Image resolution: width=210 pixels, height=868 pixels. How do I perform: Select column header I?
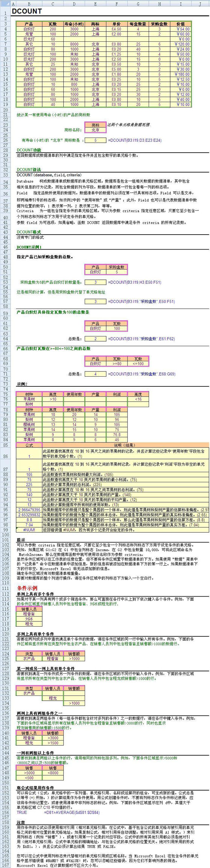tap(181, 4)
